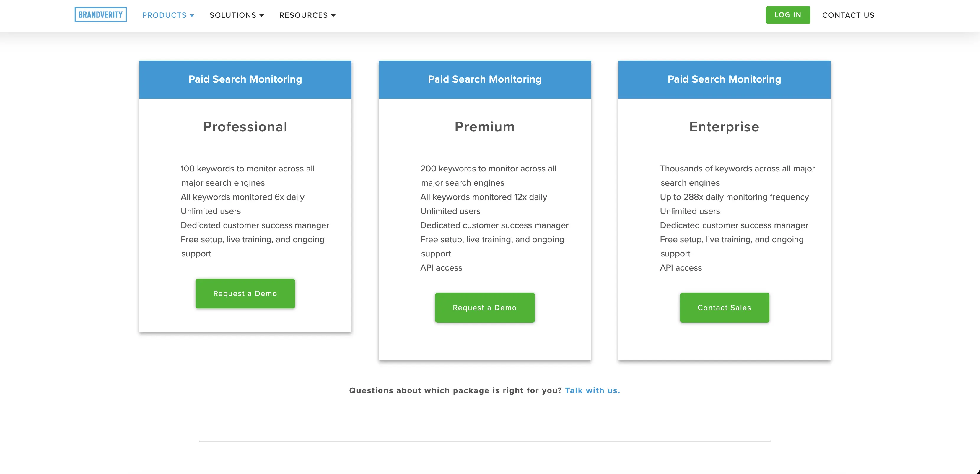Click 'API access' text in Premium card
The image size is (980, 474).
pos(441,268)
